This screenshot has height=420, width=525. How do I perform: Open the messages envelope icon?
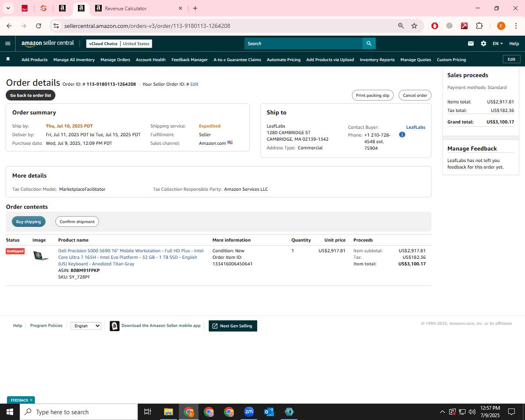click(471, 43)
